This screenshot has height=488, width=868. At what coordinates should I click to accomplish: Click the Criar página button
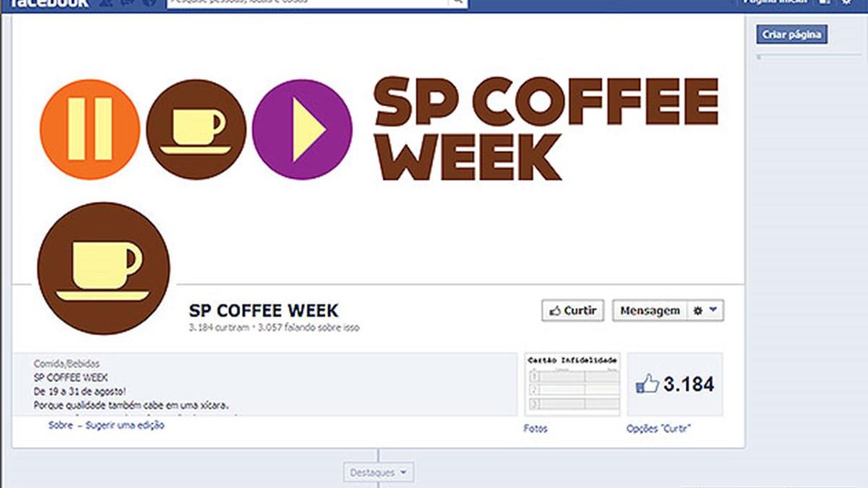click(792, 35)
